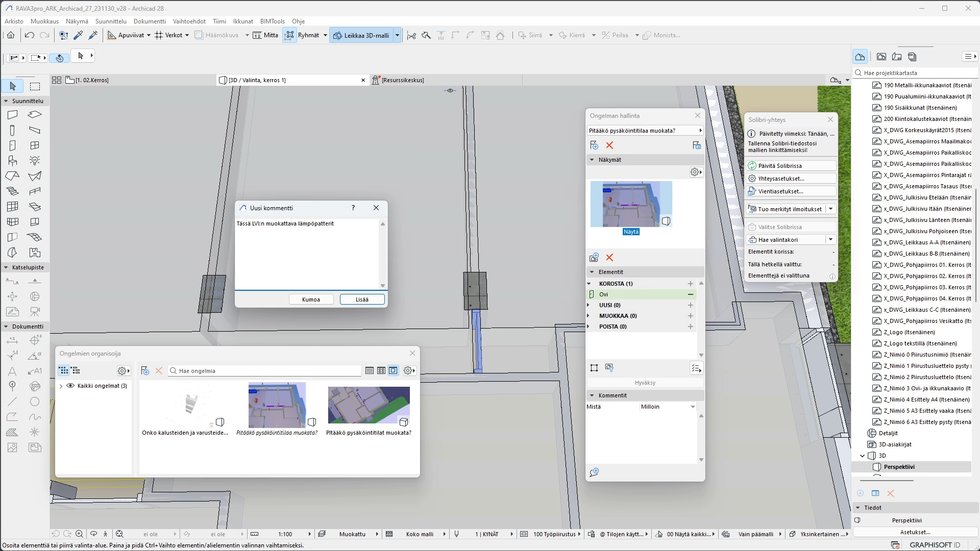The height and width of the screenshot is (551, 980).
Task: Delete issue red X in Ongelman hallinta
Action: pyautogui.click(x=609, y=145)
